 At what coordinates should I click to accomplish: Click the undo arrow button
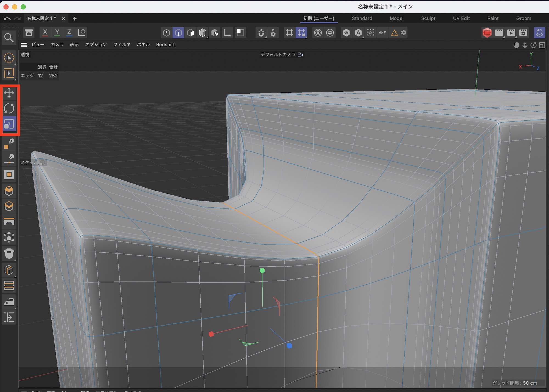pyautogui.click(x=7, y=19)
